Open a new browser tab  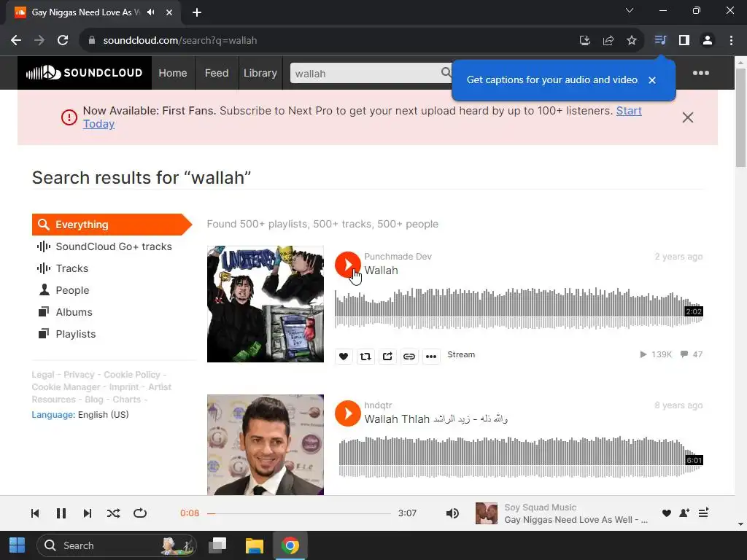tap(197, 12)
